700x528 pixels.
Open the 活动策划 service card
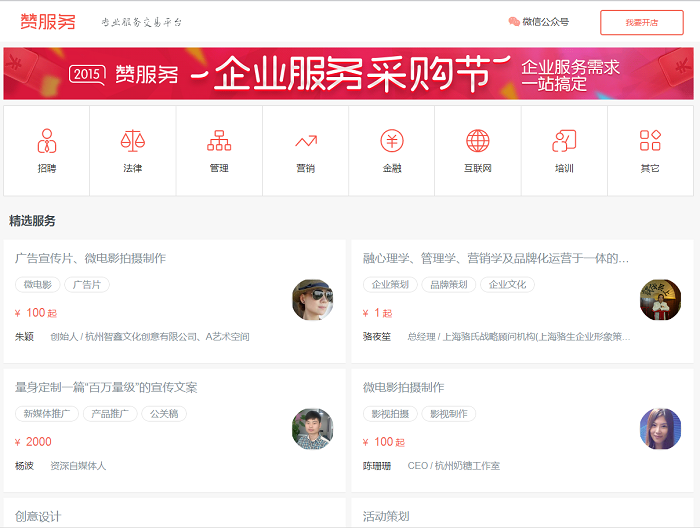pos(522,513)
